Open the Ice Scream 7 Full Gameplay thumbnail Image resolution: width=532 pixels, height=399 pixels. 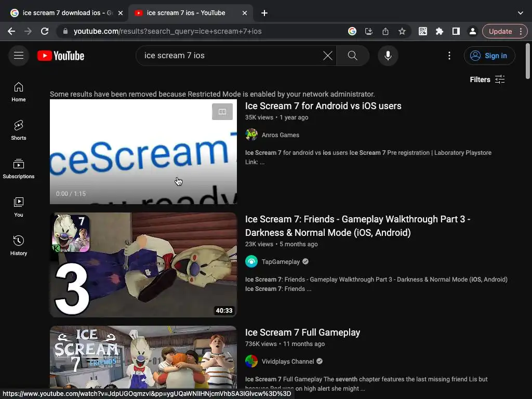[143, 357]
